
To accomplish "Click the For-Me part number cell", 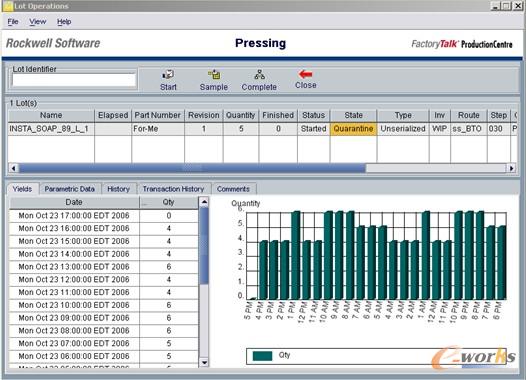I will [158, 129].
